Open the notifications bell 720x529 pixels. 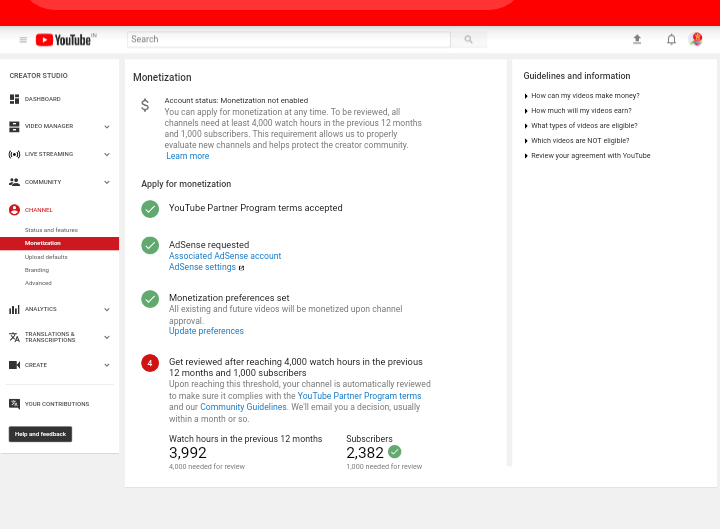pyautogui.click(x=671, y=39)
